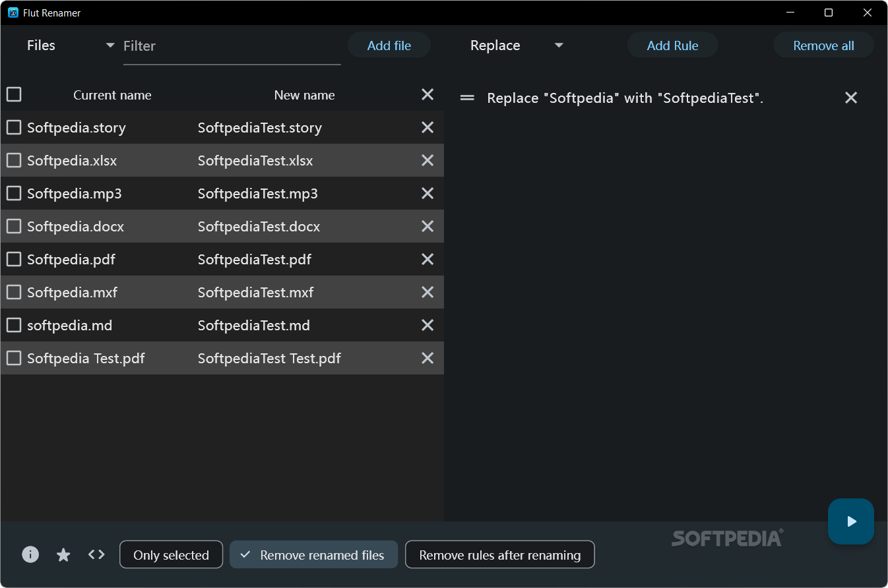This screenshot has height=588, width=888.
Task: Remove Softpedia.xlsx from the file list
Action: click(x=428, y=160)
